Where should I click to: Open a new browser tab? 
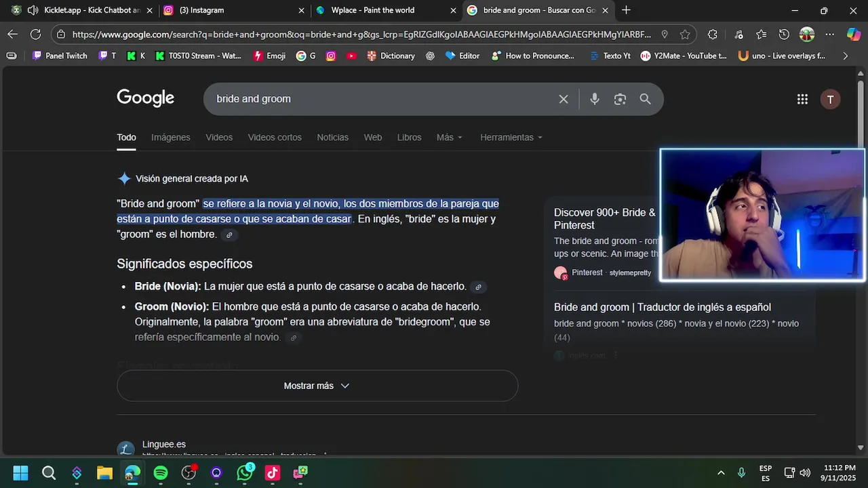(x=626, y=10)
